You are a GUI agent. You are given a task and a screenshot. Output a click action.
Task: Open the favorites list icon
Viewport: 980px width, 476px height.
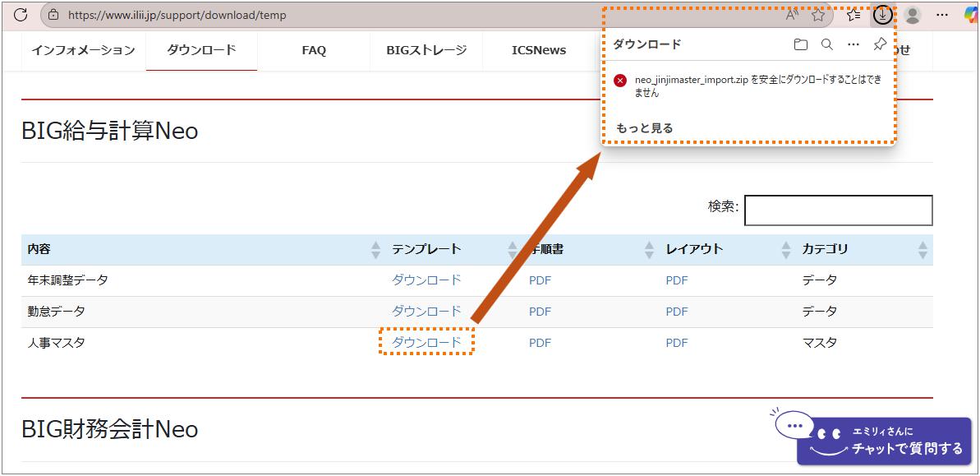[853, 15]
